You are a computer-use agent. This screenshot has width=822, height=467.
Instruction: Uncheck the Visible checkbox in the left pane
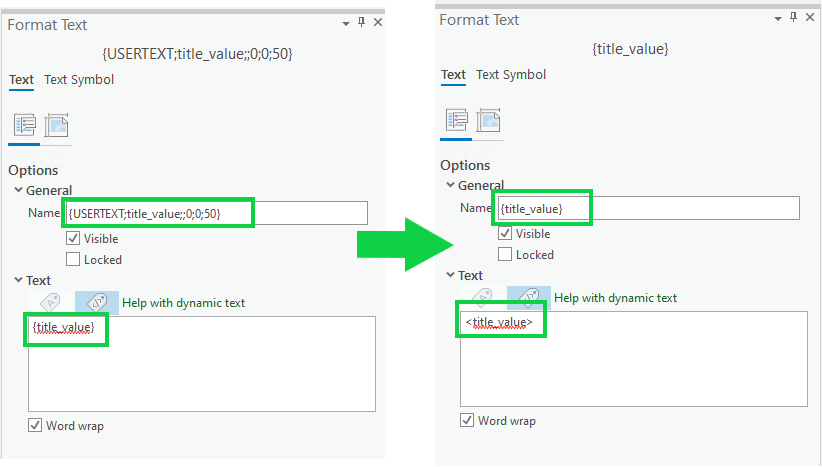(x=73, y=239)
